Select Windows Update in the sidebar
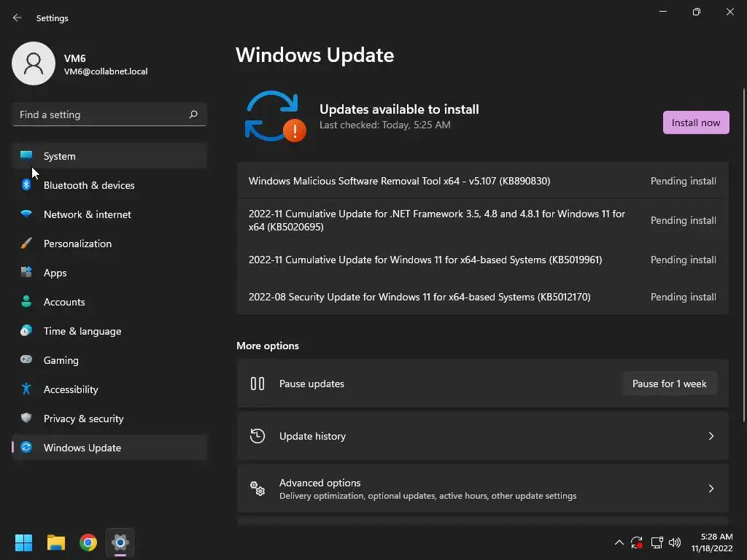747x560 pixels. coord(109,447)
